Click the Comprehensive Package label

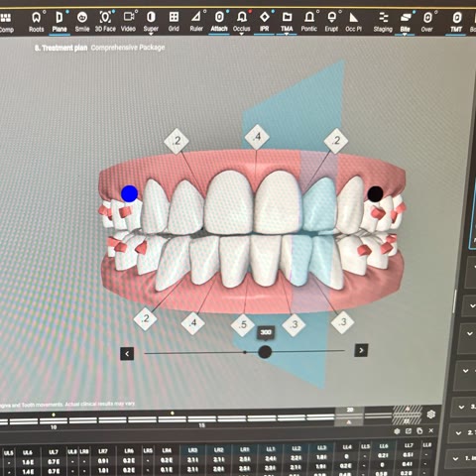[x=128, y=48]
